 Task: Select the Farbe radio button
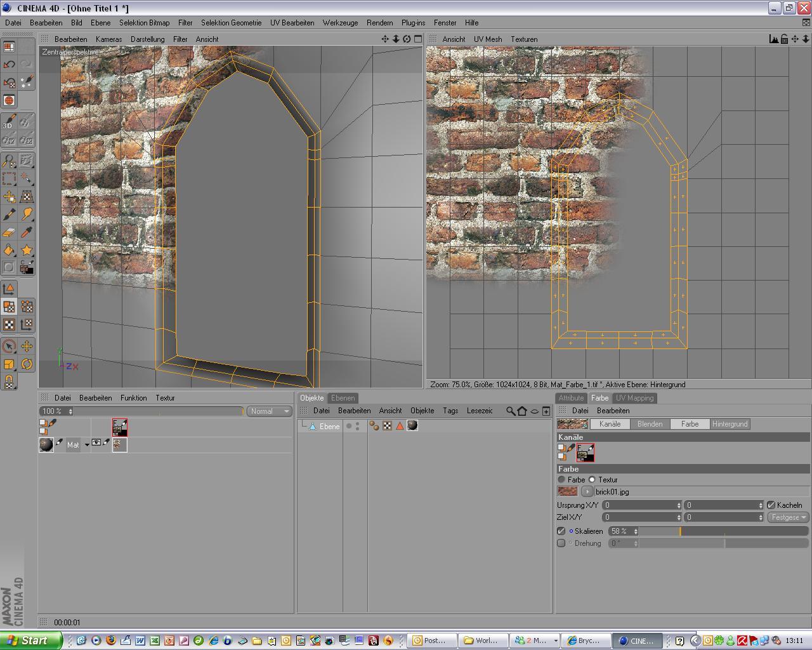561,480
